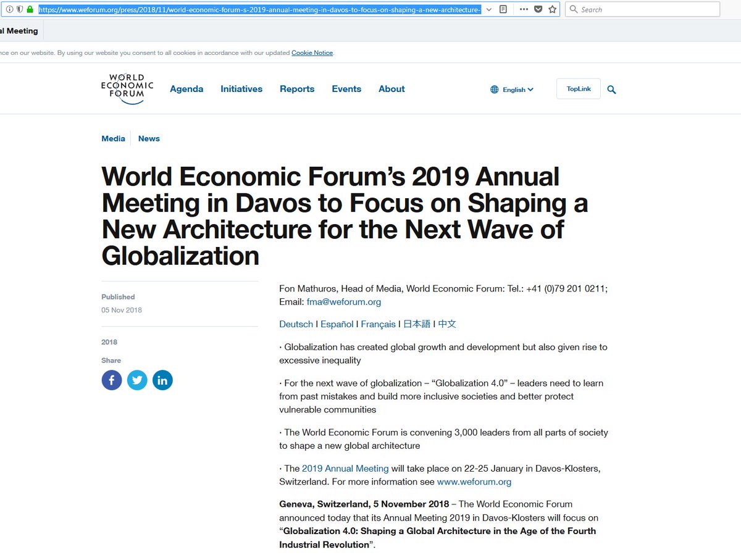Click the "Published" label
741x560 pixels.
click(118, 297)
